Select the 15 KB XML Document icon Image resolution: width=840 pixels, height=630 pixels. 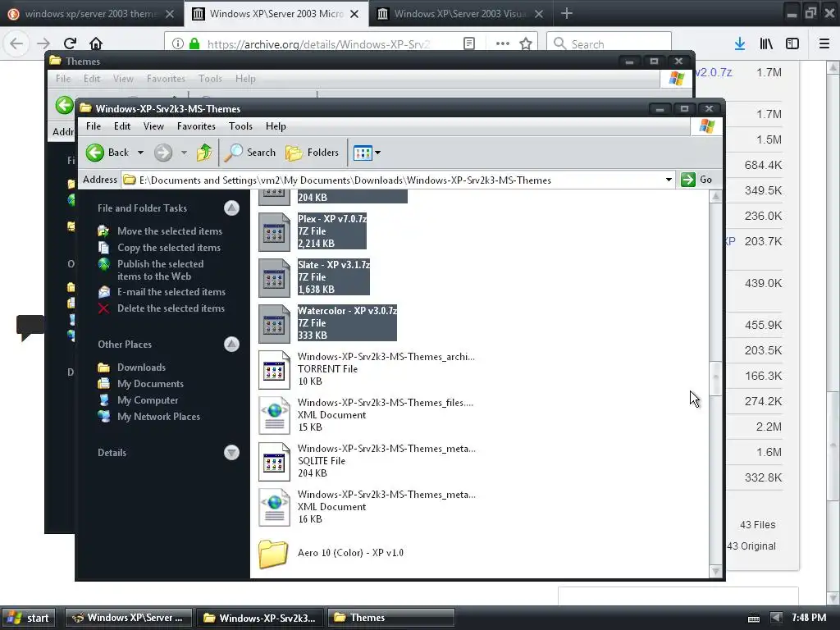click(x=274, y=415)
